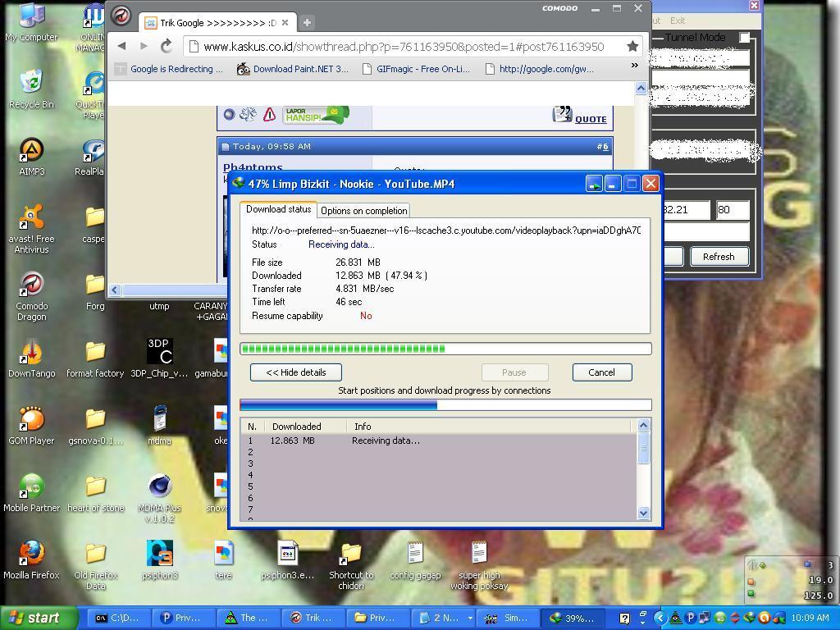Image resolution: width=840 pixels, height=630 pixels.
Task: Expand the 2 N... taskbar group
Action: [x=445, y=618]
